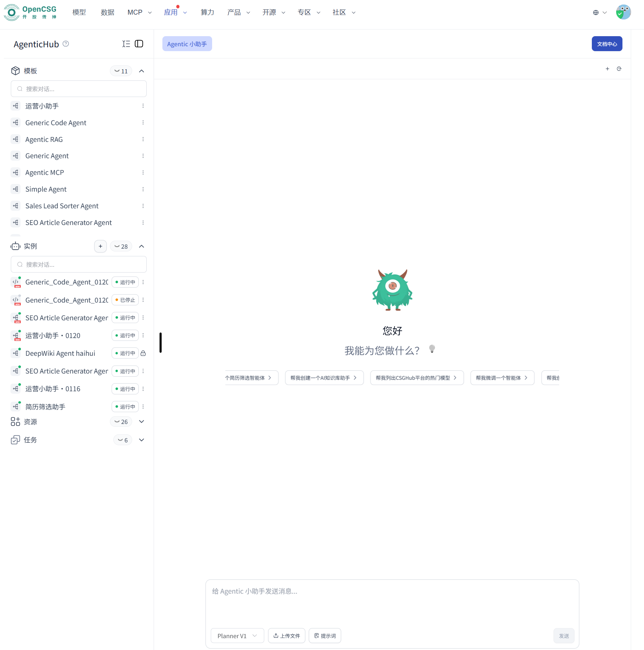Click the plus icon to add instance
This screenshot has height=650, width=644.
[100, 246]
